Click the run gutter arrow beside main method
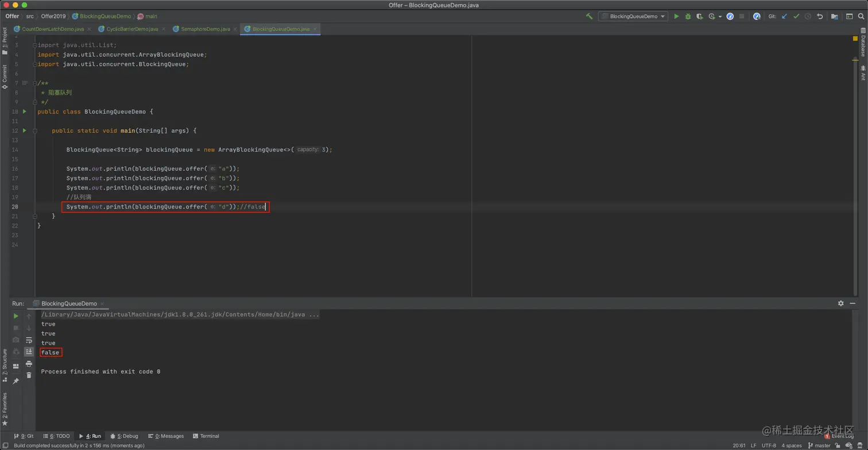868x450 pixels. (x=25, y=130)
